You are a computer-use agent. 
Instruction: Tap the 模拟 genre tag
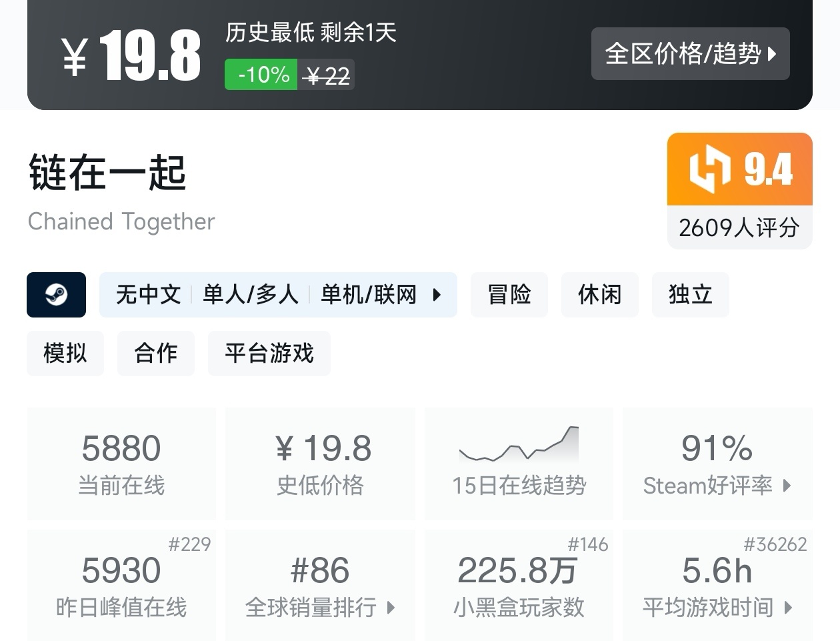[65, 354]
